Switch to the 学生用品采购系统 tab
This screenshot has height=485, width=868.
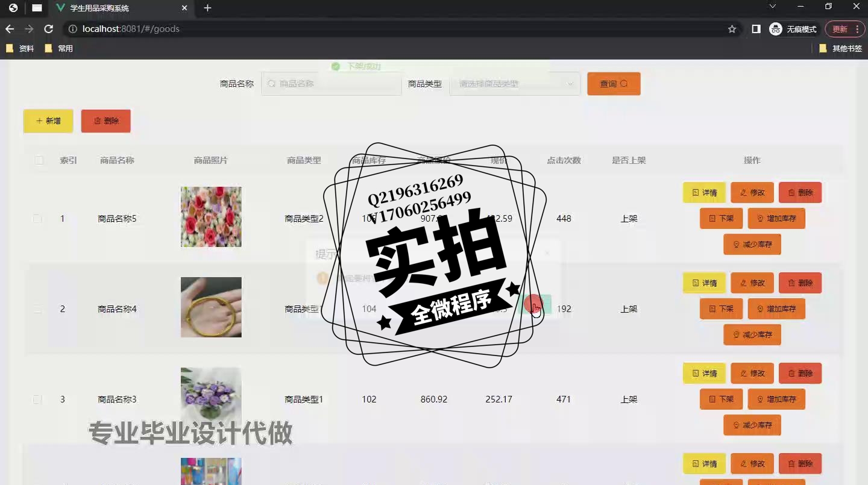pyautogui.click(x=121, y=8)
